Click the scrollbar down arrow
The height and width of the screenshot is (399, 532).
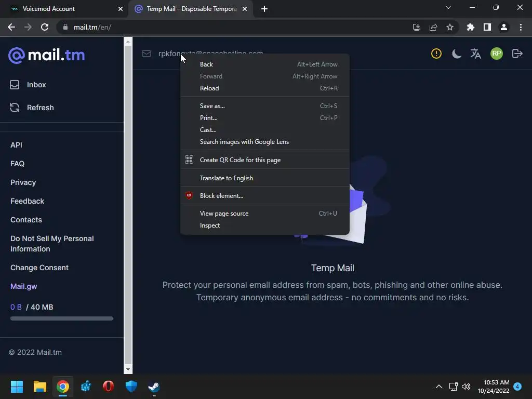128,369
